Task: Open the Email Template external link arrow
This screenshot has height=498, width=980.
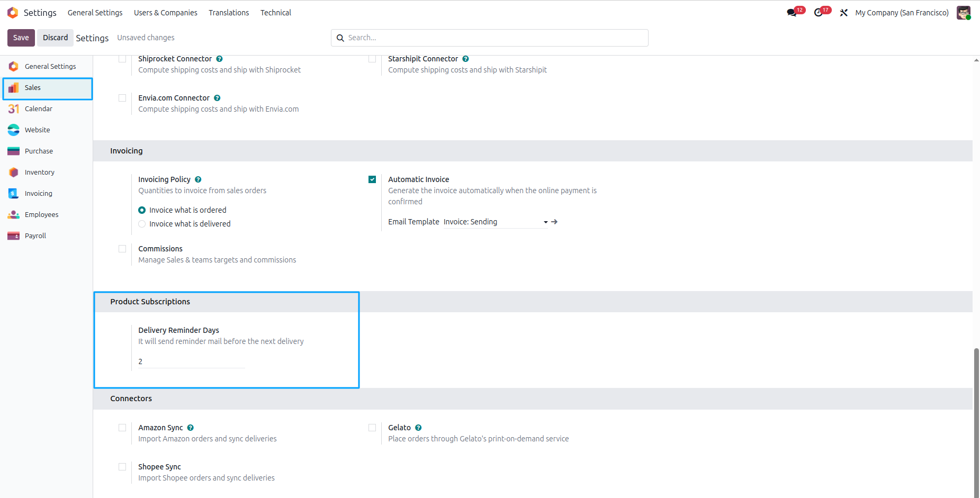Action: click(x=554, y=222)
